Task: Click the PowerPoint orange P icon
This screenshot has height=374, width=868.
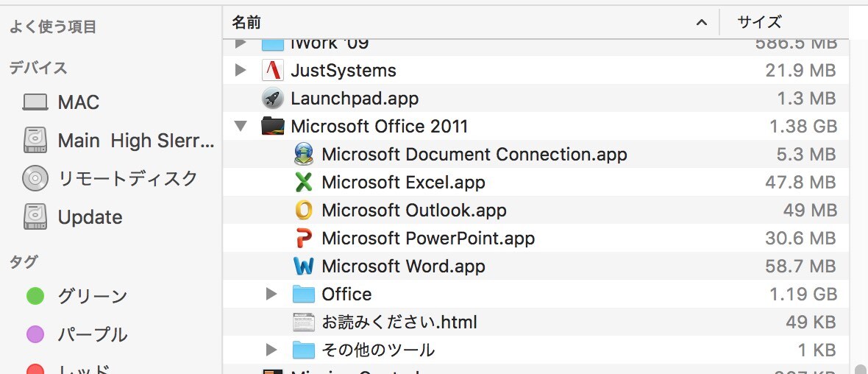Action: (x=303, y=239)
